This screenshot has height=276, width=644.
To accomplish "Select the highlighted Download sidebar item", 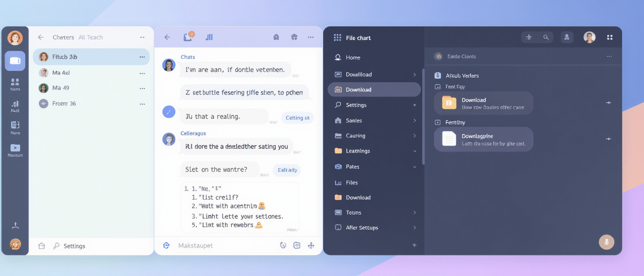I will pyautogui.click(x=374, y=90).
